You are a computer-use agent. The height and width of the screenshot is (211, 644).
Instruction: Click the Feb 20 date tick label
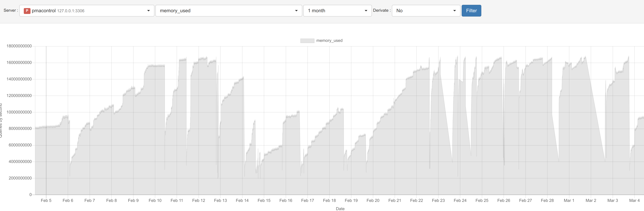[373, 200]
